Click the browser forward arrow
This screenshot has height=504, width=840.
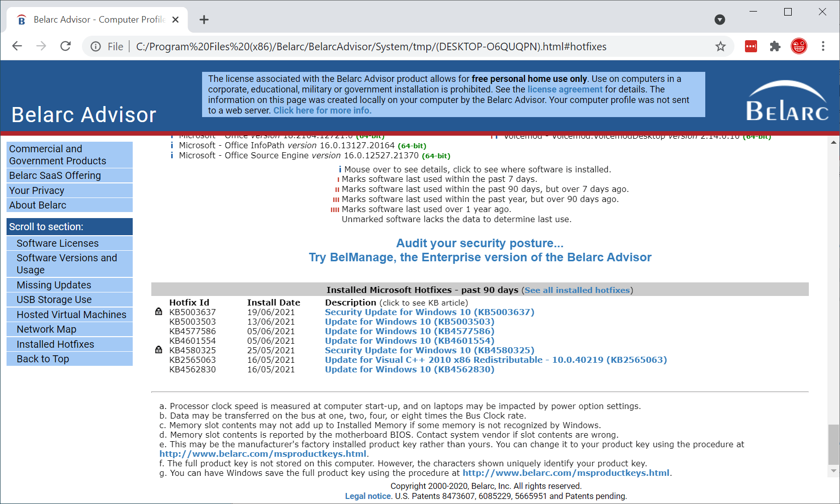pyautogui.click(x=41, y=46)
